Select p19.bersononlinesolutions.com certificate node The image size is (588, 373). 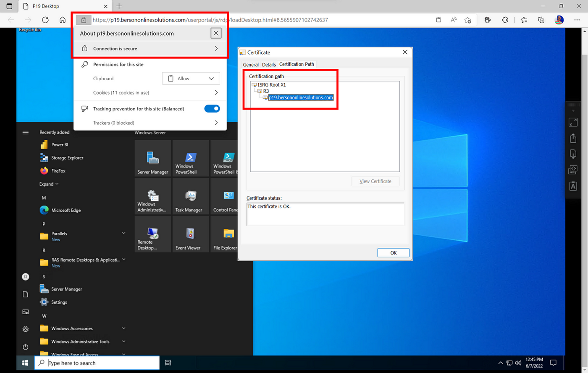[301, 97]
